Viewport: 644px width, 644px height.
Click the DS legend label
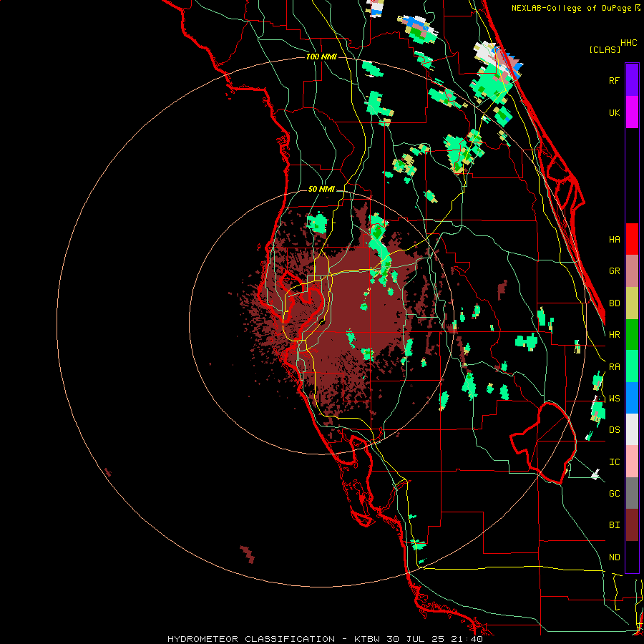point(614,430)
